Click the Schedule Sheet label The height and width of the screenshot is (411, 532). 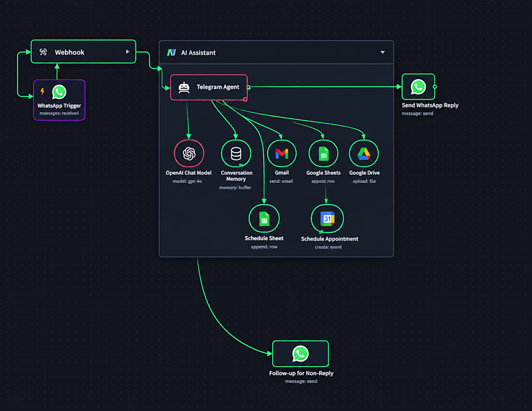pos(264,238)
